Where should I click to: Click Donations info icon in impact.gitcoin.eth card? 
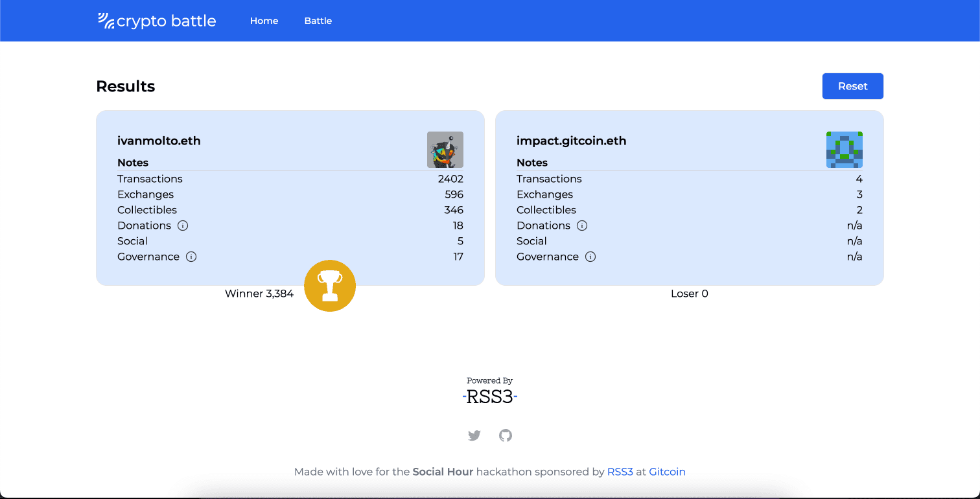582,226
